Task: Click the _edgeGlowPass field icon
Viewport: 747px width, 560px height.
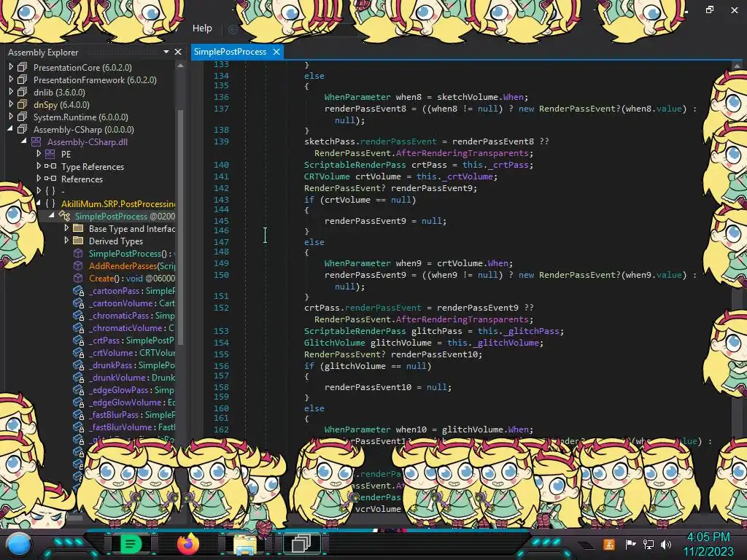Action: tap(78, 389)
